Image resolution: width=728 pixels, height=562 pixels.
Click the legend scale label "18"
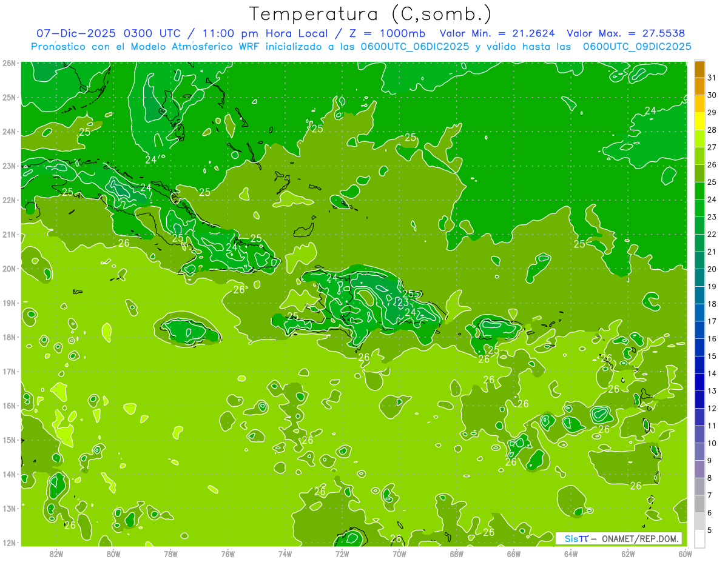point(712,304)
